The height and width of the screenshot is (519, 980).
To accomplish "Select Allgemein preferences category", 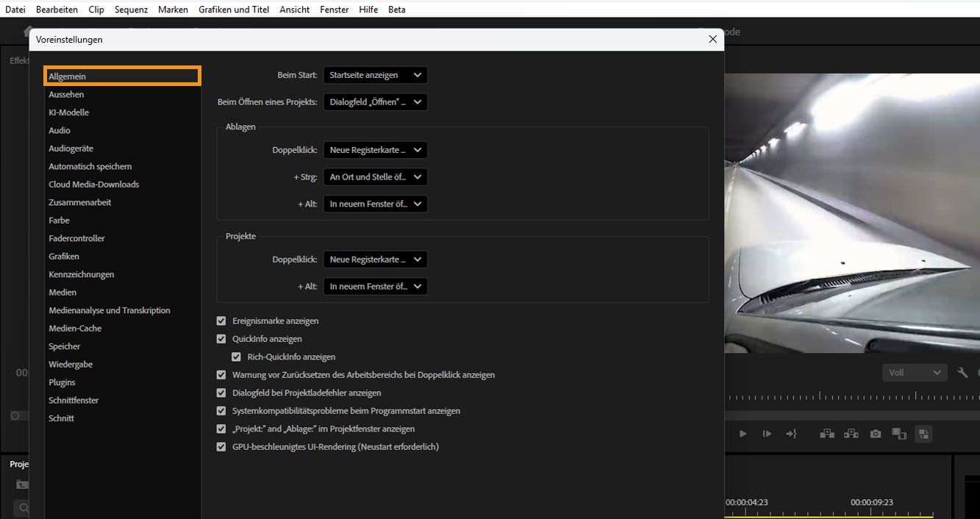I will 122,76.
